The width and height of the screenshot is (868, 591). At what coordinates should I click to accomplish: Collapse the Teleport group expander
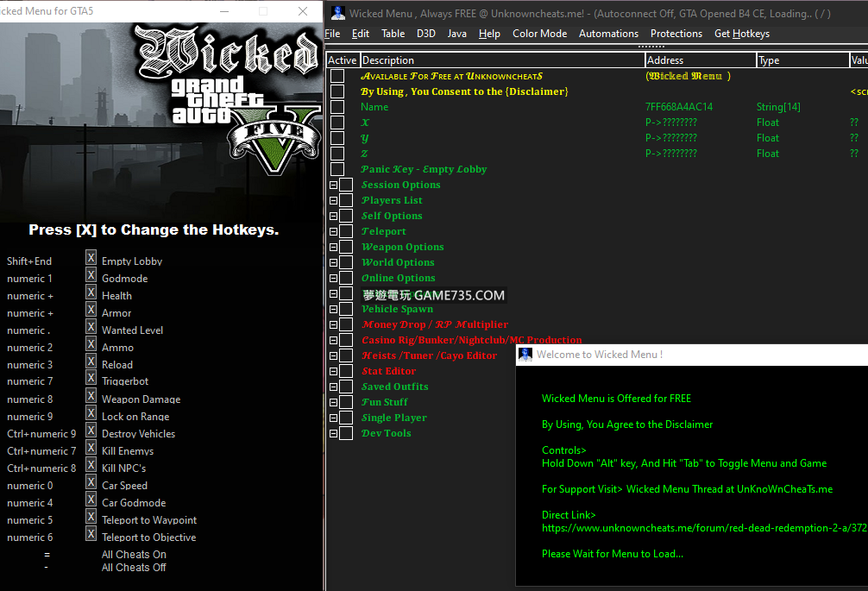coord(333,231)
